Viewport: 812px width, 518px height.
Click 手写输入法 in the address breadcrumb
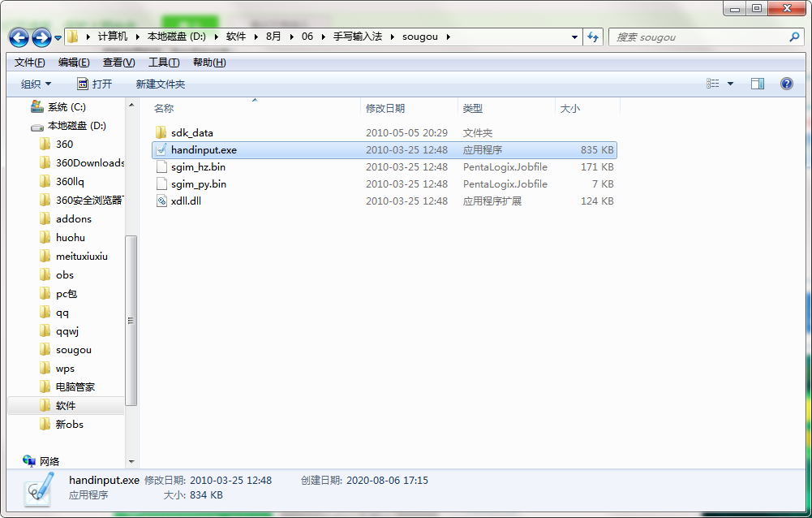click(x=357, y=37)
